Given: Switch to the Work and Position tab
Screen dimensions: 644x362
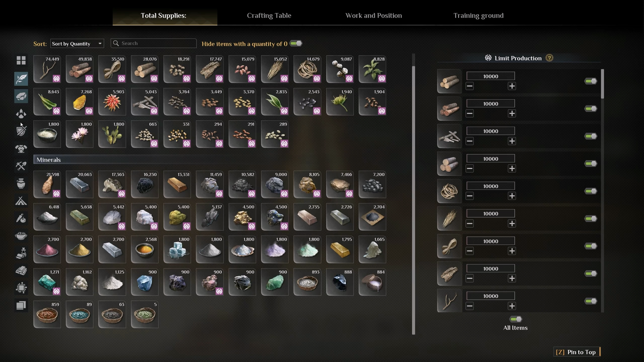Looking at the screenshot, I should 374,16.
